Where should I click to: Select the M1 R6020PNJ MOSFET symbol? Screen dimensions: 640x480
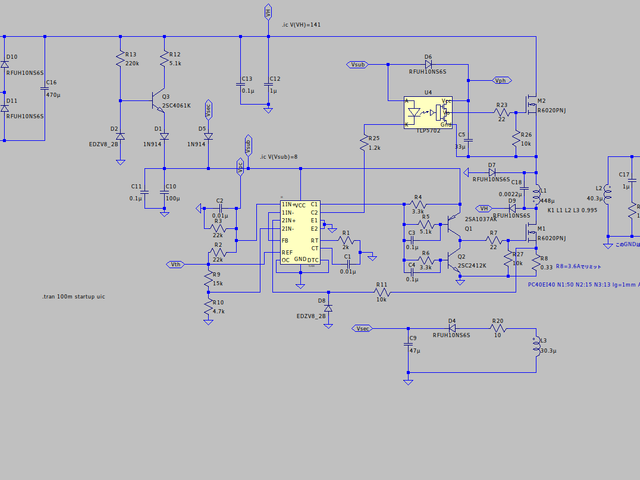(x=529, y=231)
